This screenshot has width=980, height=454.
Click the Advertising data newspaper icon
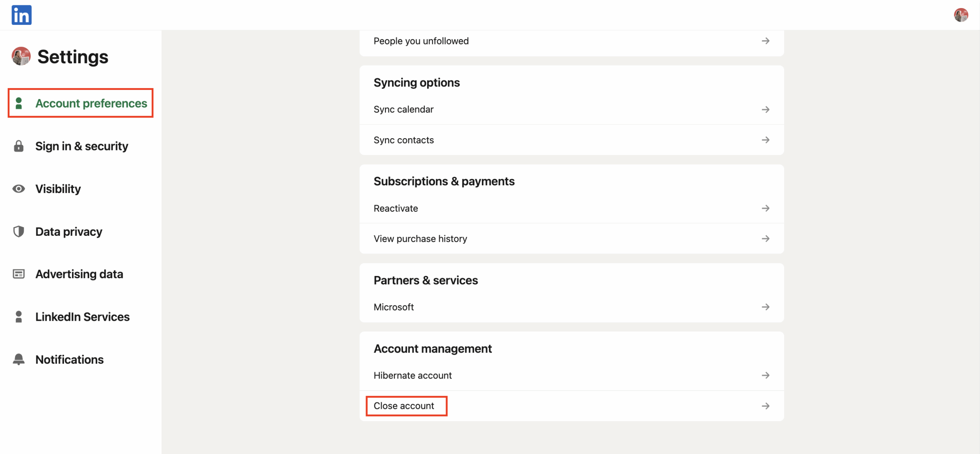click(18, 274)
